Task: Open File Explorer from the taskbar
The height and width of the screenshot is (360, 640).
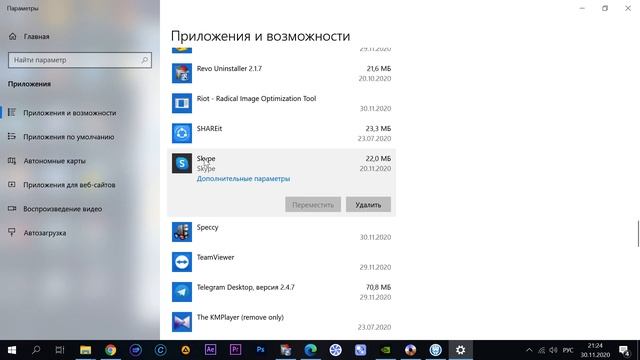Action: [x=85, y=350]
